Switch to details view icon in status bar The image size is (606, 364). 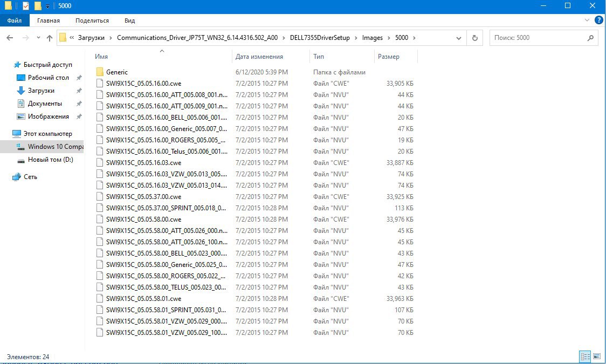(x=586, y=356)
